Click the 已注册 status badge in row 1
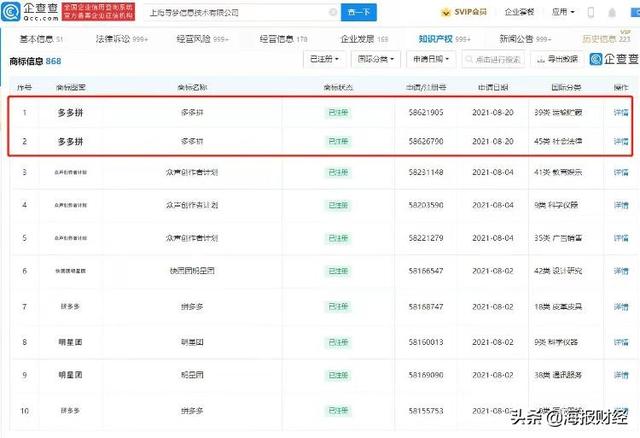This screenshot has width=640, height=438. [338, 113]
